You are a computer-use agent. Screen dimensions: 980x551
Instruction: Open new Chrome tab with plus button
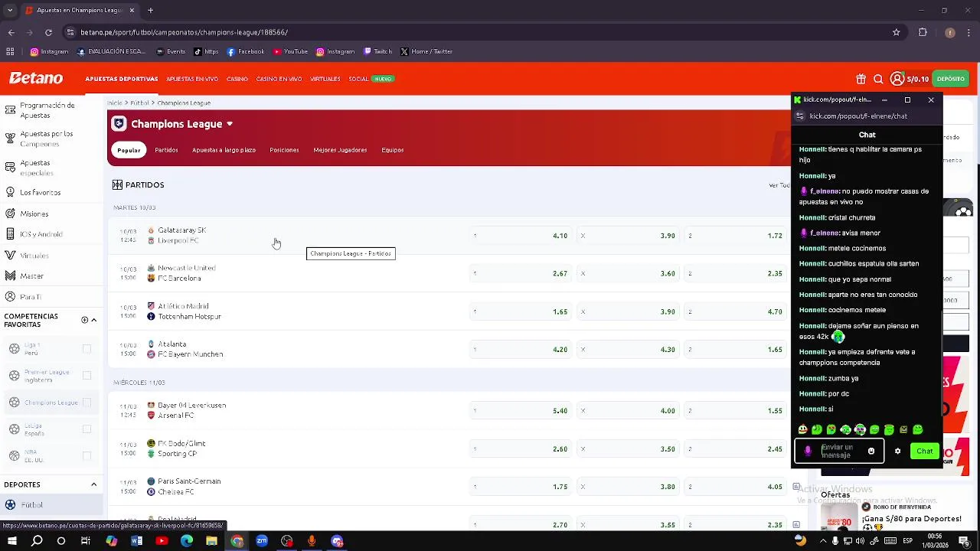point(150,10)
